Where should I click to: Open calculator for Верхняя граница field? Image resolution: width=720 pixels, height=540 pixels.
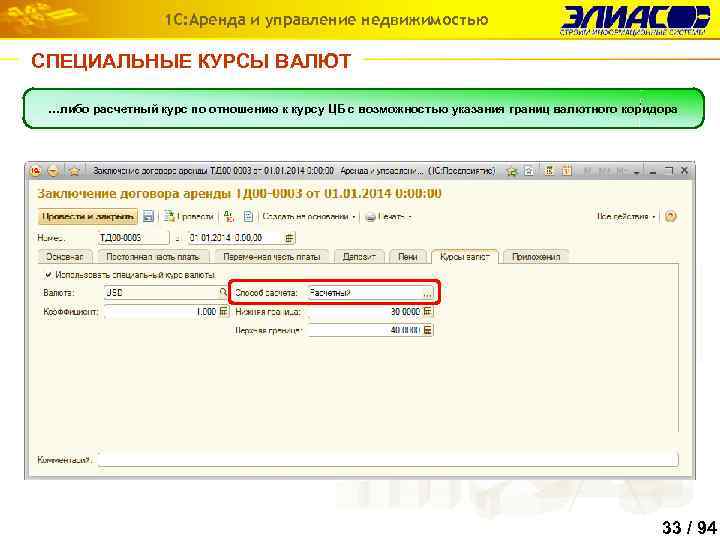tap(428, 330)
